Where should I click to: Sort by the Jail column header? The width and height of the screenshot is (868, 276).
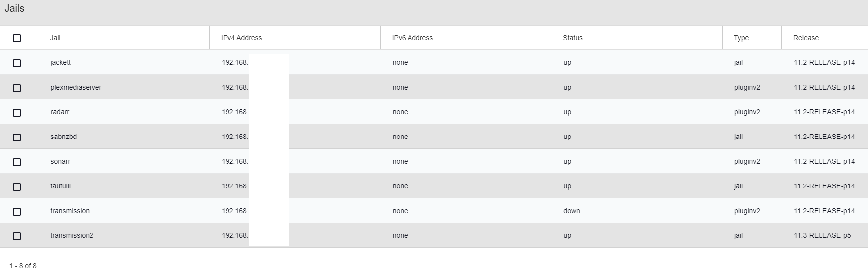(55, 38)
